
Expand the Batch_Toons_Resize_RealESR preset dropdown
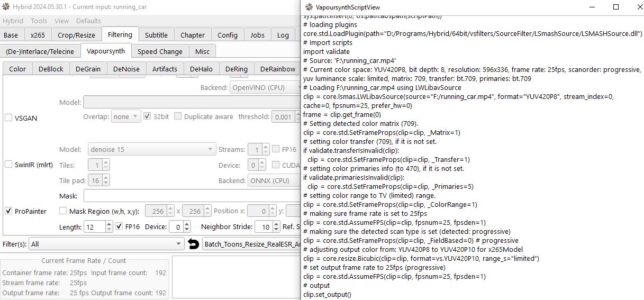[252, 244]
